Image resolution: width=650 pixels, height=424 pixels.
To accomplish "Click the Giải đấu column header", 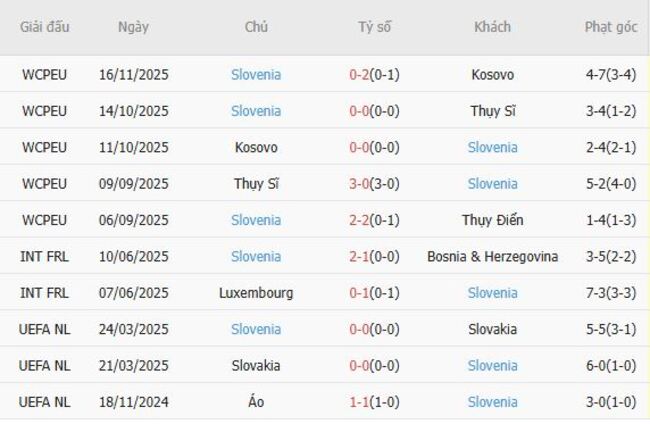I will (45, 27).
